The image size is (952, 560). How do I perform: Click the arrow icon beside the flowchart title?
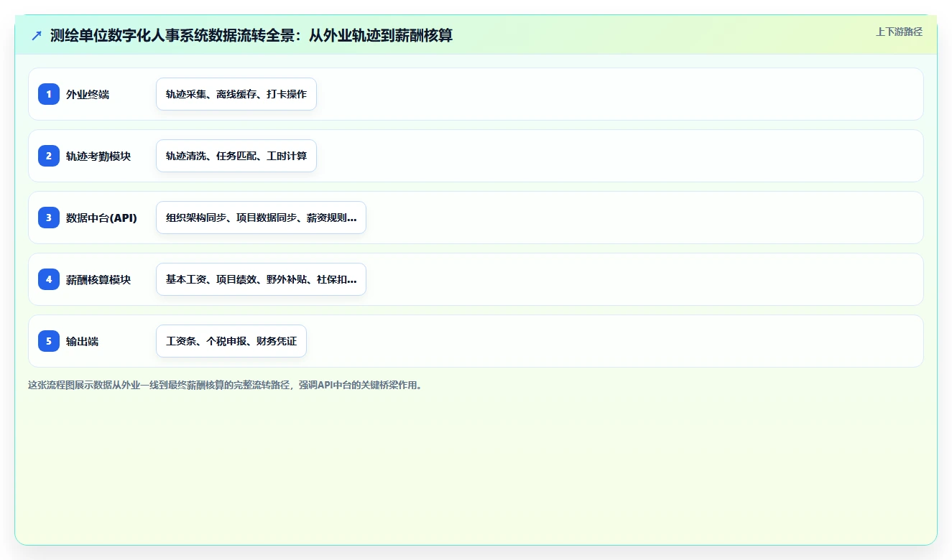[37, 35]
